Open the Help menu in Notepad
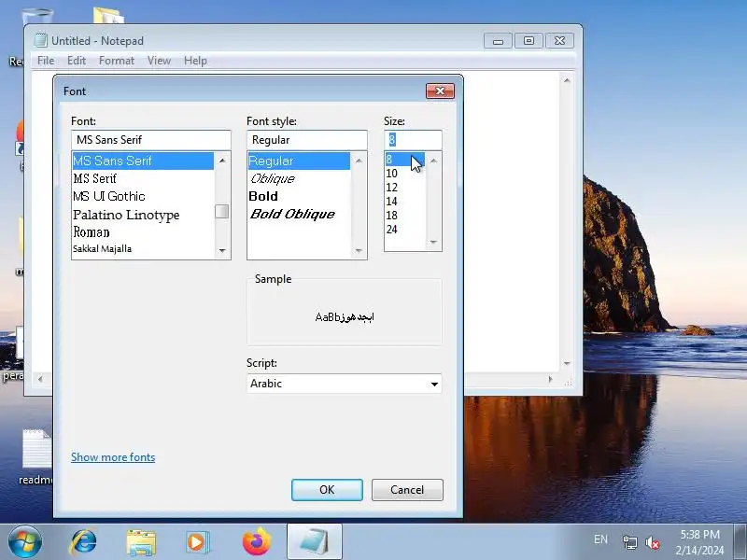The height and width of the screenshot is (560, 747). click(195, 61)
